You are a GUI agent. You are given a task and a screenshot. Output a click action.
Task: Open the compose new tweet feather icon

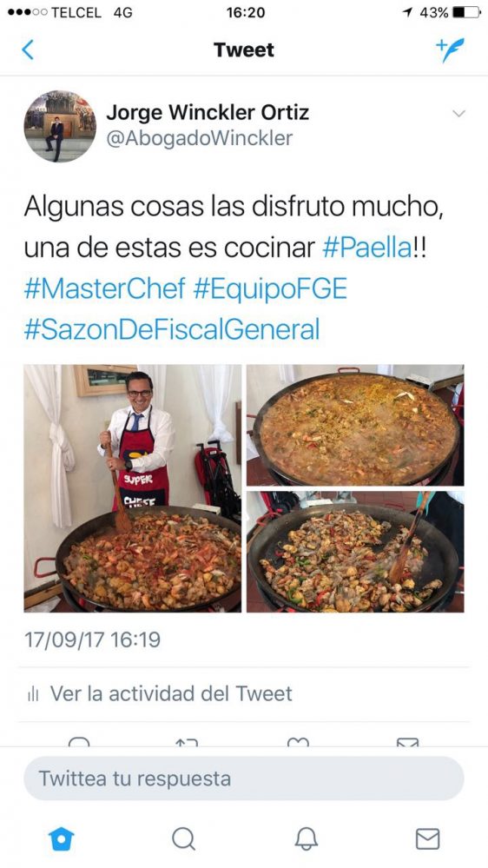pos(450,50)
